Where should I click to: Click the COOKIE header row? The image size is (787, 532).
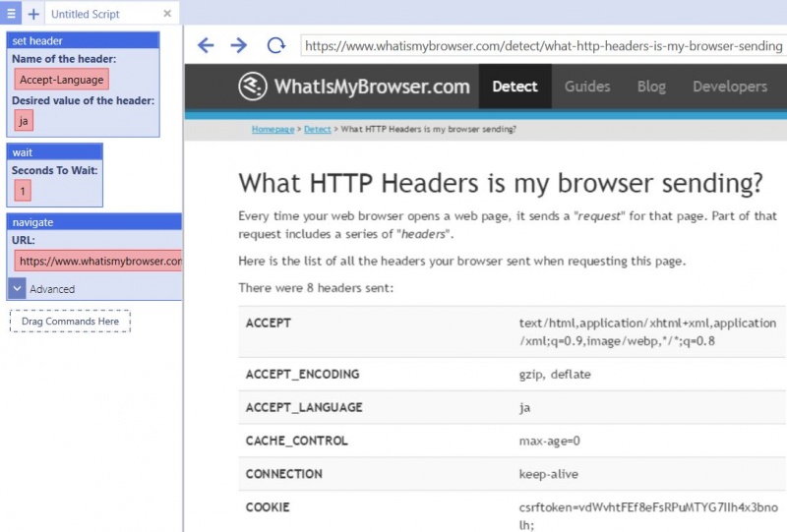512,511
